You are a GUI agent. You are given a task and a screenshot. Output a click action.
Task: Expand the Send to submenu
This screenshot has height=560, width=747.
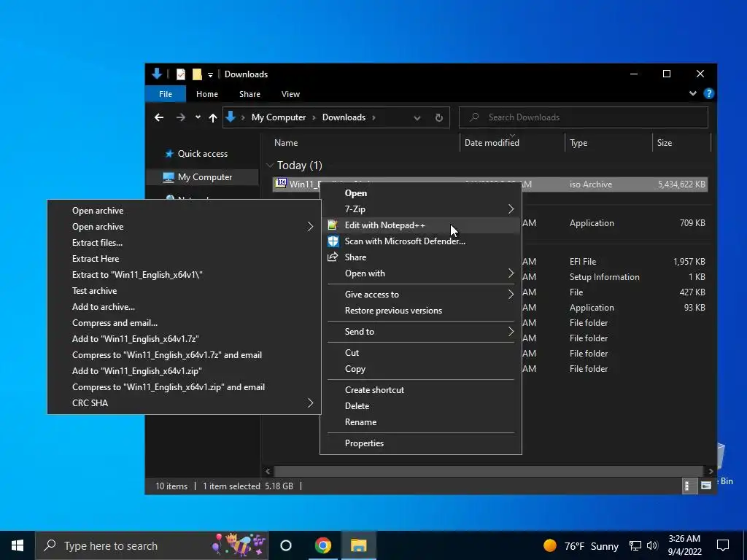point(511,332)
